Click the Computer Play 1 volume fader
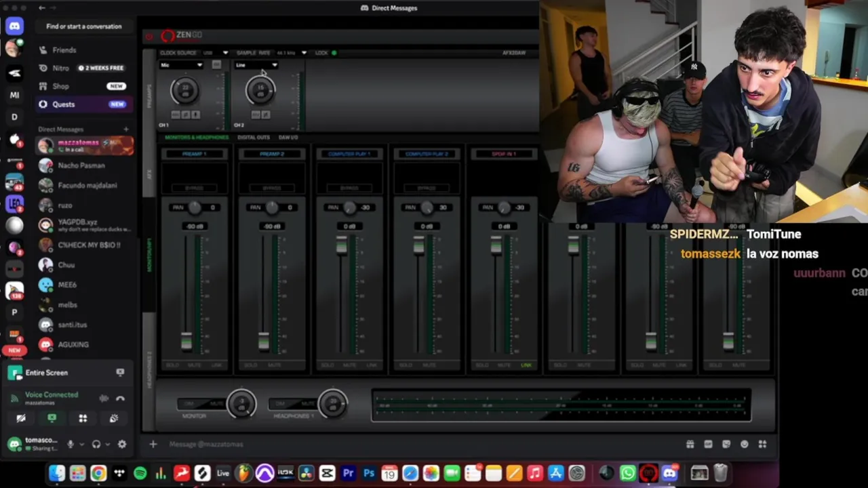 (x=341, y=245)
